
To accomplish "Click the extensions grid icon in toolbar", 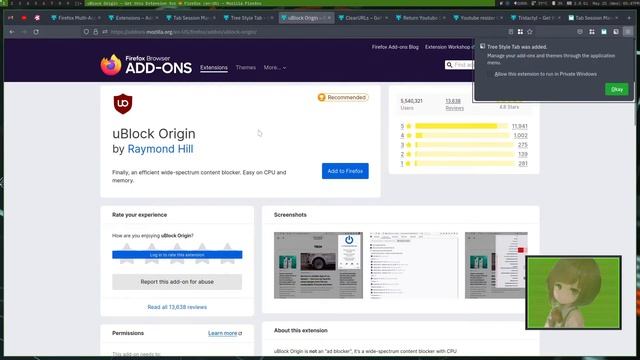I will click(592, 32).
